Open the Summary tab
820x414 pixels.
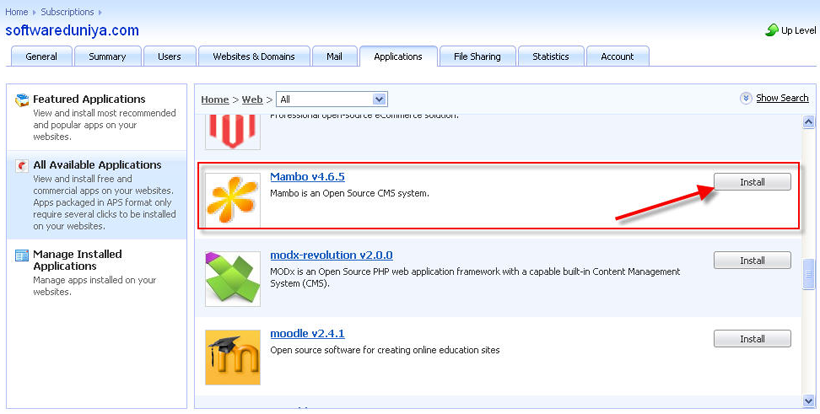[107, 56]
